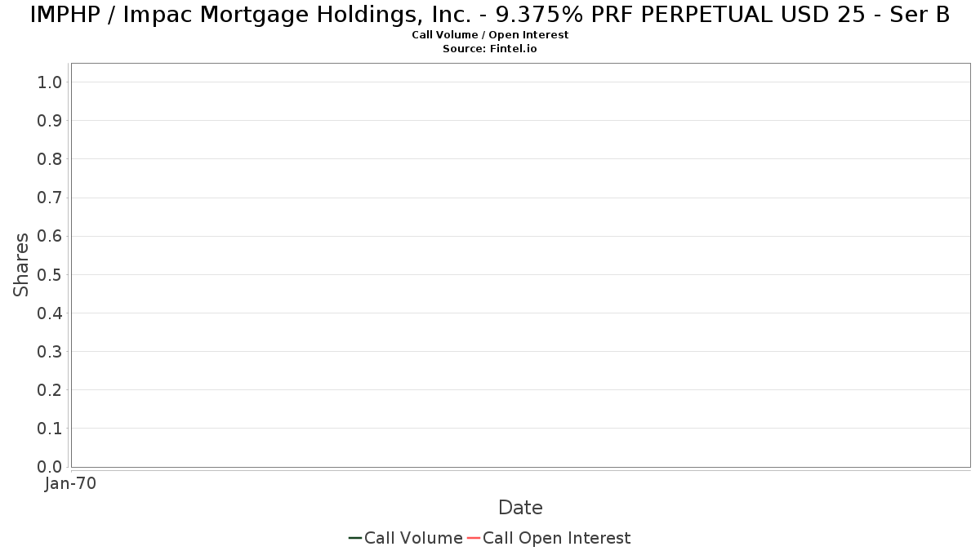This screenshot has width=980, height=551.
Task: Click the red Call Open Interest line swatch
Action: pos(474,538)
